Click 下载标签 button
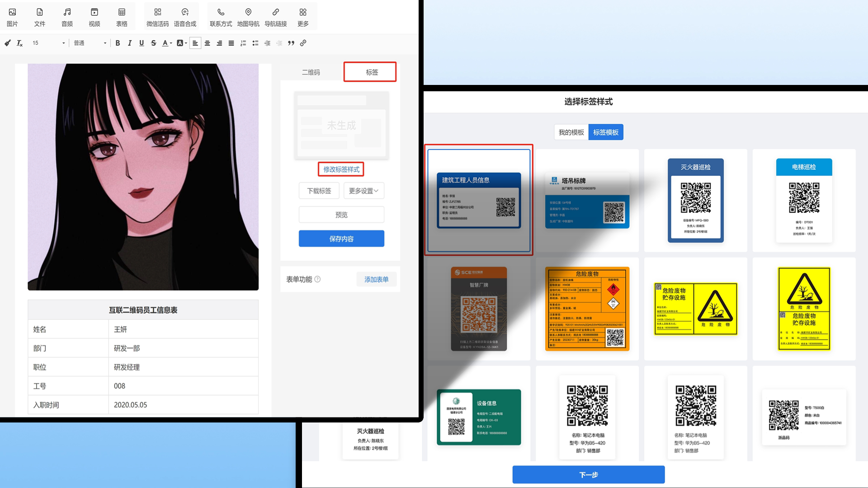Viewport: 868px width, 488px height. coord(319,191)
